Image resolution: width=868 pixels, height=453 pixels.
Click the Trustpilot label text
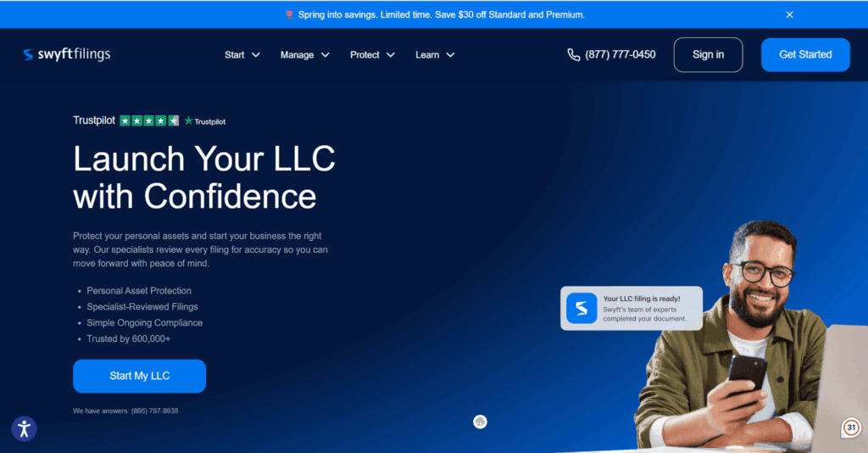(x=94, y=120)
